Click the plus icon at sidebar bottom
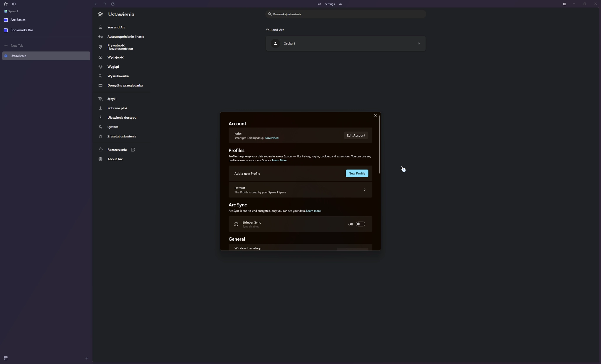The width and height of the screenshot is (601, 364). pyautogui.click(x=87, y=358)
